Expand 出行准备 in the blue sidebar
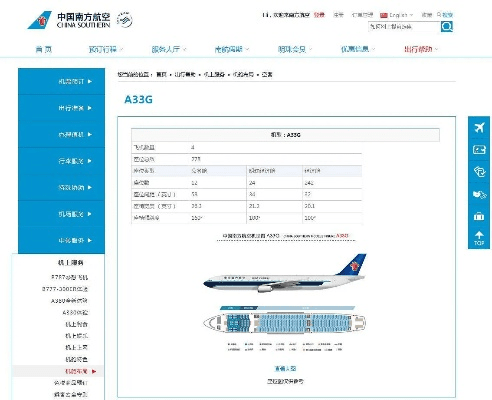Viewport: 492px width, 400px height. tap(61, 108)
